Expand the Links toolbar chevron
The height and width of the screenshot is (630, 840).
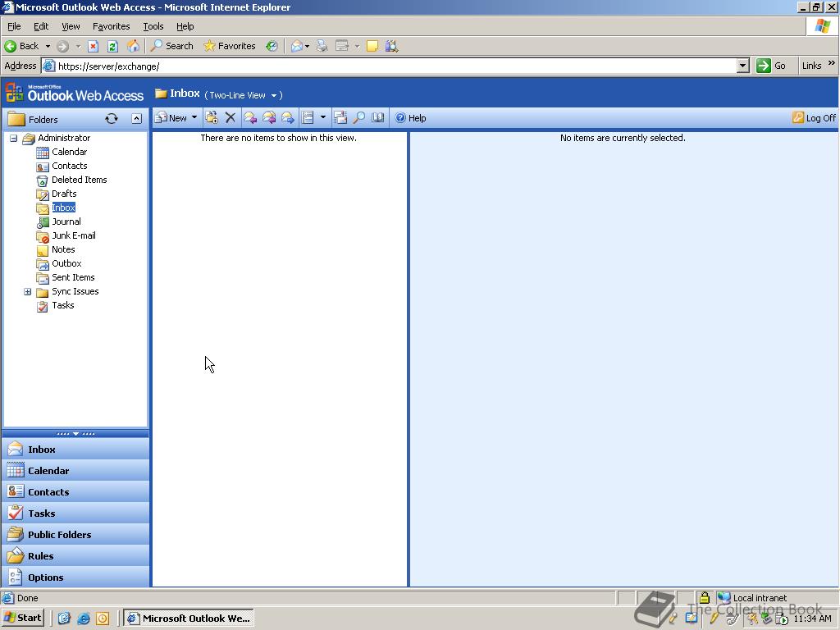(x=831, y=63)
